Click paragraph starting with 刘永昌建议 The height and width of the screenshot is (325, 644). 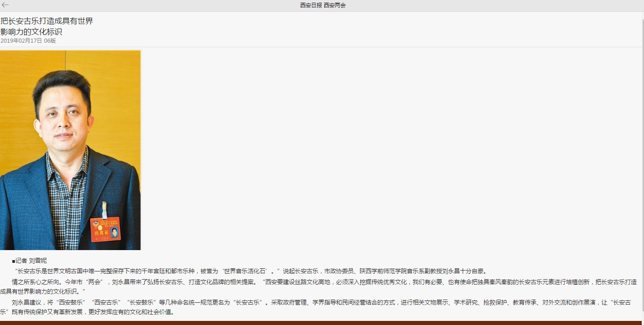click(181, 302)
